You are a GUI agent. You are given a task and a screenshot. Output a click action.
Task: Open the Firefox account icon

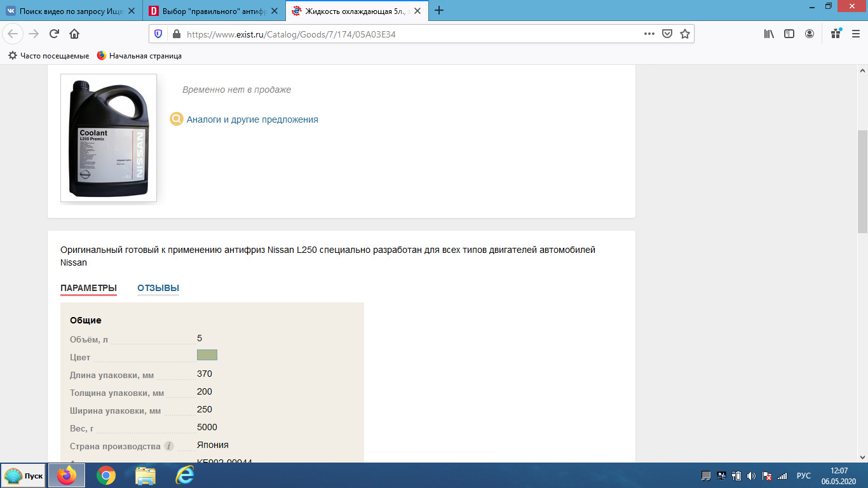[x=810, y=34]
